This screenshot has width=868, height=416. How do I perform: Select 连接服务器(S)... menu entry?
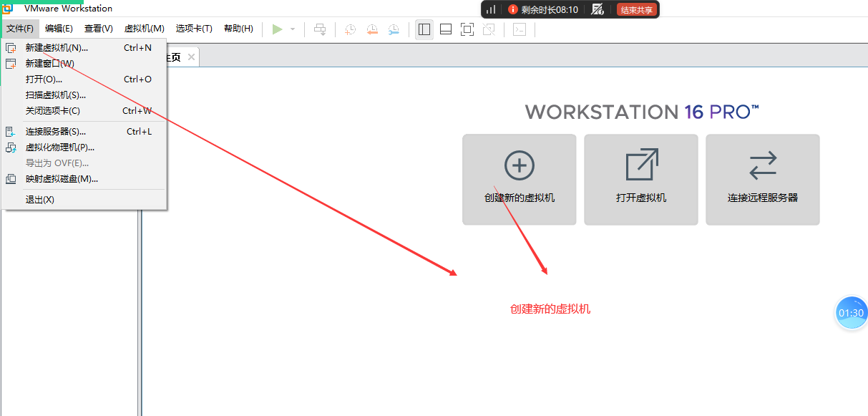click(x=84, y=132)
